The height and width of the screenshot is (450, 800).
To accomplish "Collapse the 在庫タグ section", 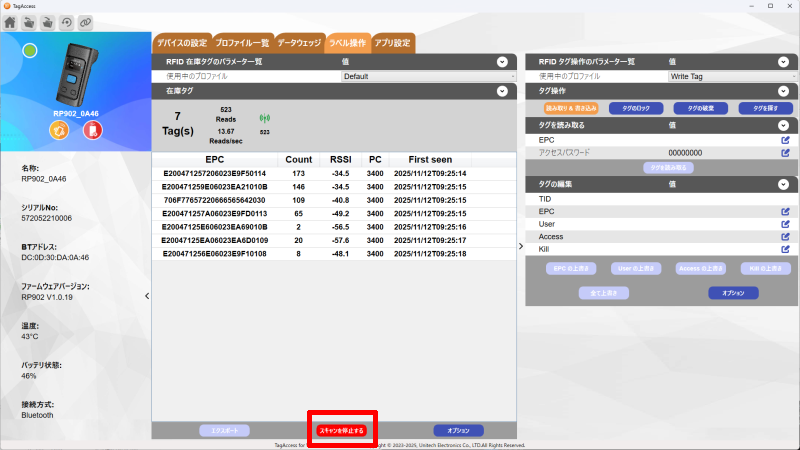I will (502, 91).
